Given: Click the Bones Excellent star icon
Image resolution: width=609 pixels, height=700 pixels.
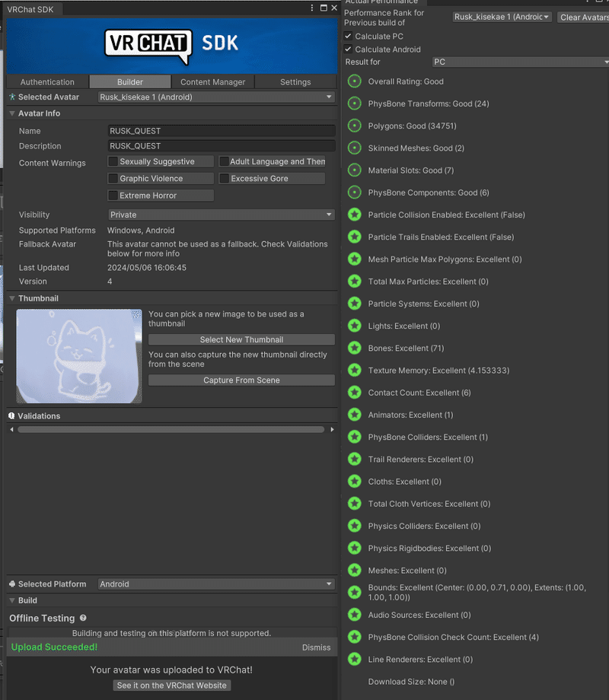Looking at the screenshot, I should pyautogui.click(x=354, y=348).
